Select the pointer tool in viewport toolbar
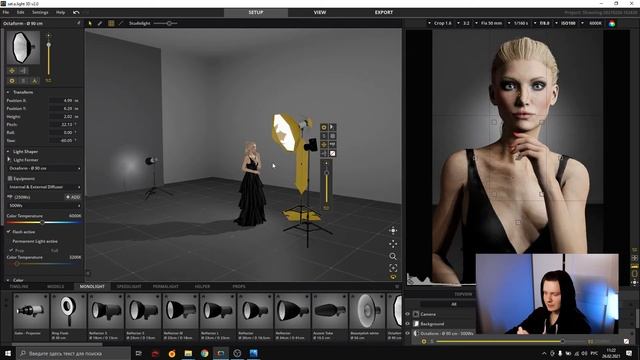 [x=90, y=24]
